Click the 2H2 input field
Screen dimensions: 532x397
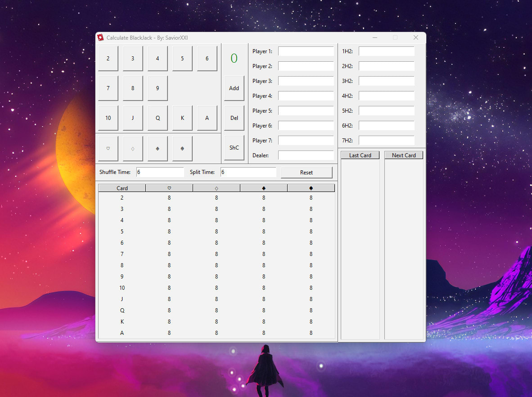coord(387,66)
